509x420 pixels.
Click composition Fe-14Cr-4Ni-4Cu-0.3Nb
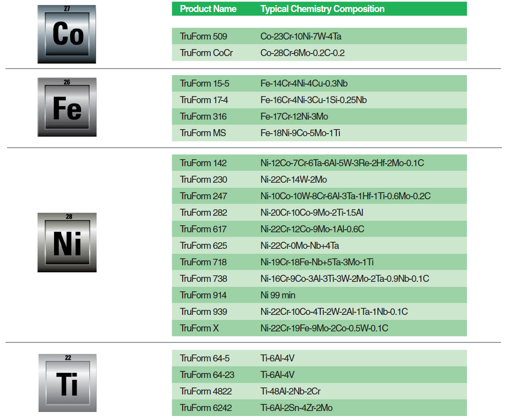pos(304,84)
